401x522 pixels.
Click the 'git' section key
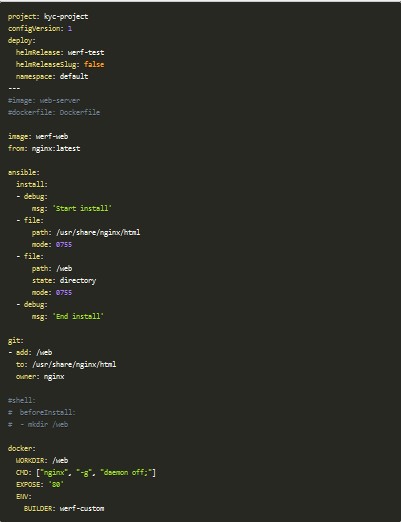(14, 340)
